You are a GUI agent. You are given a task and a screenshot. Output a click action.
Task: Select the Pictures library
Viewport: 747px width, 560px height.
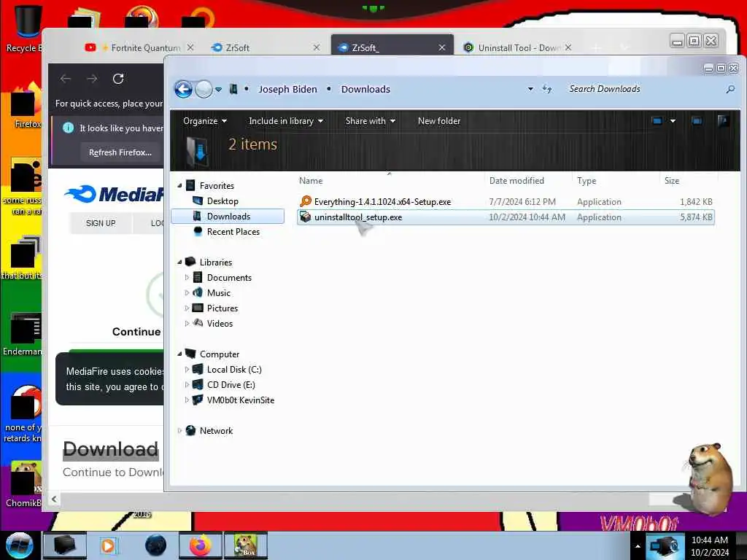coord(222,308)
